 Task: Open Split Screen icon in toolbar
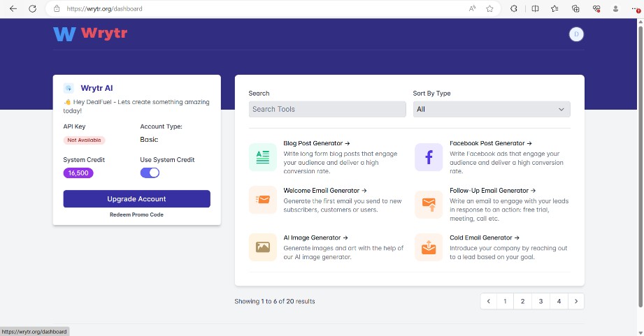pos(535,8)
